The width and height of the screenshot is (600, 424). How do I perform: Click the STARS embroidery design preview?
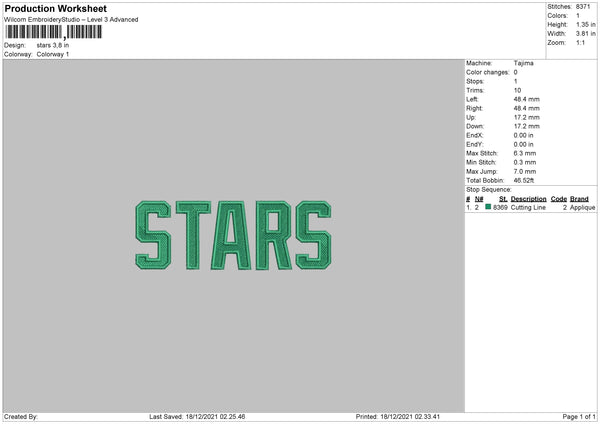[x=233, y=235]
